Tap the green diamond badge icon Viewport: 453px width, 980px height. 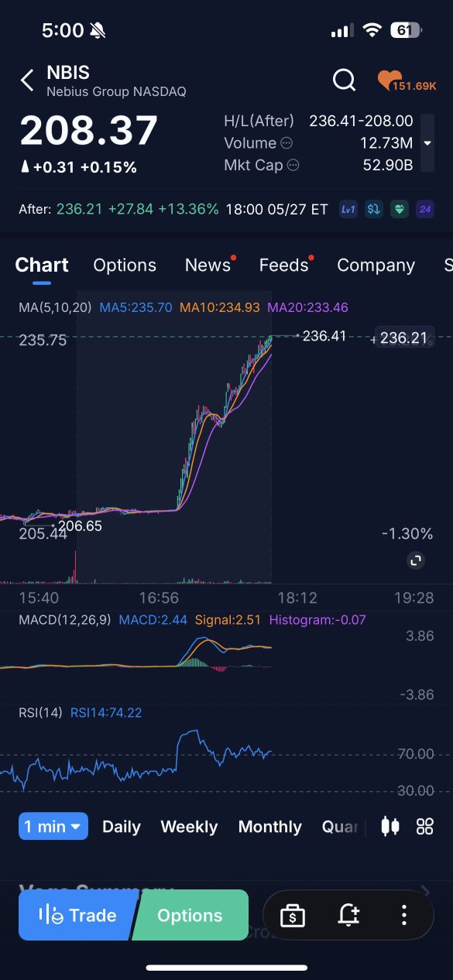399,209
